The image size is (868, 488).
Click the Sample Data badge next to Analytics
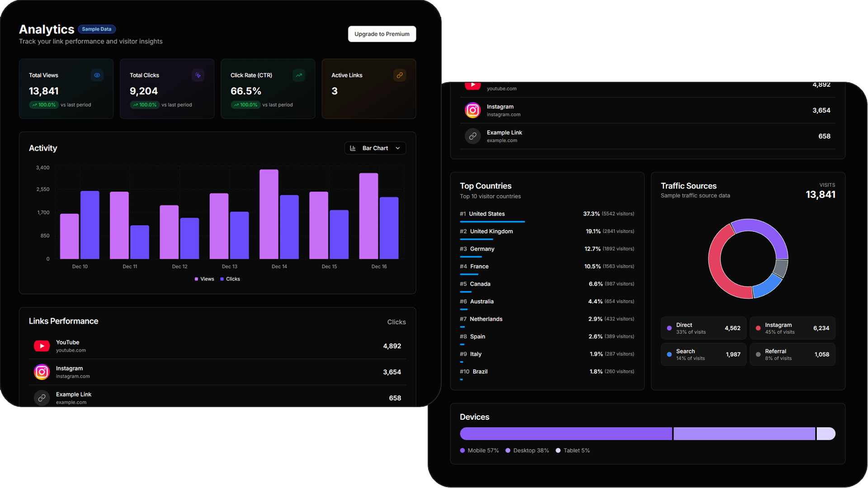97,29
